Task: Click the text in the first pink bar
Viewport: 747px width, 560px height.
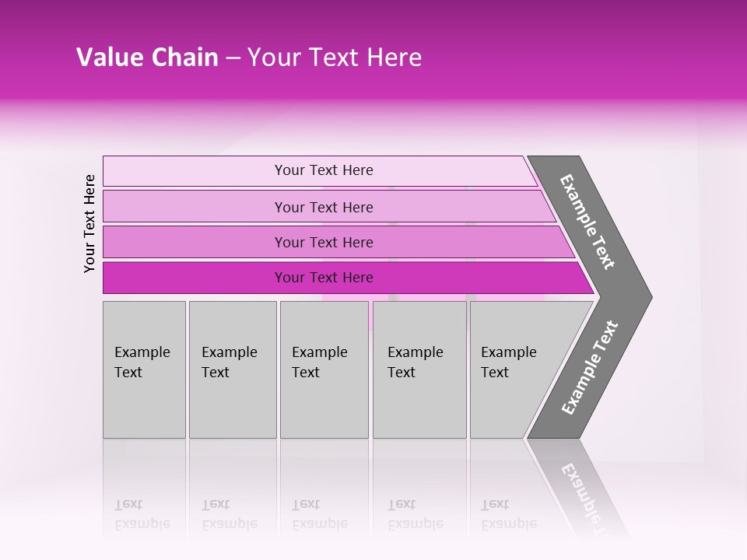Action: pos(324,170)
